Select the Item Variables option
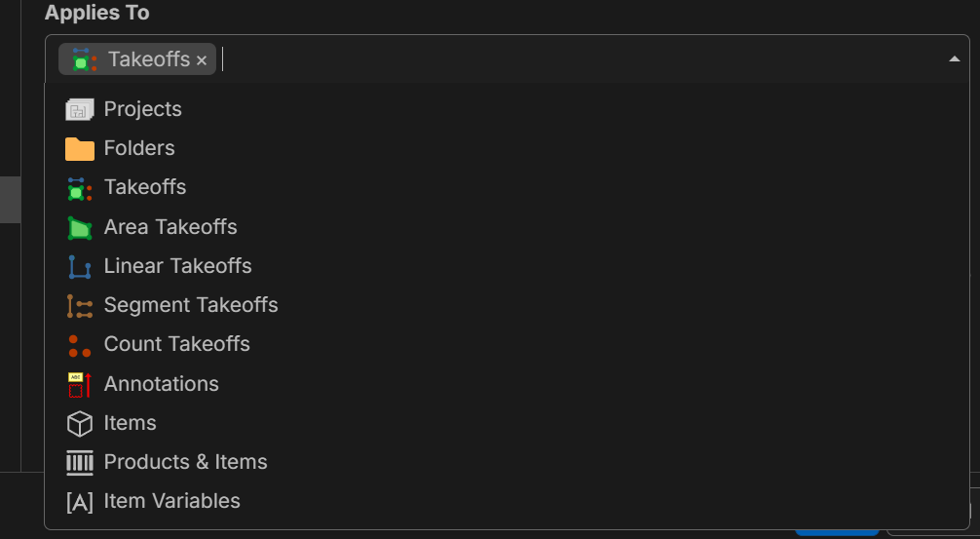980x539 pixels. 171,501
